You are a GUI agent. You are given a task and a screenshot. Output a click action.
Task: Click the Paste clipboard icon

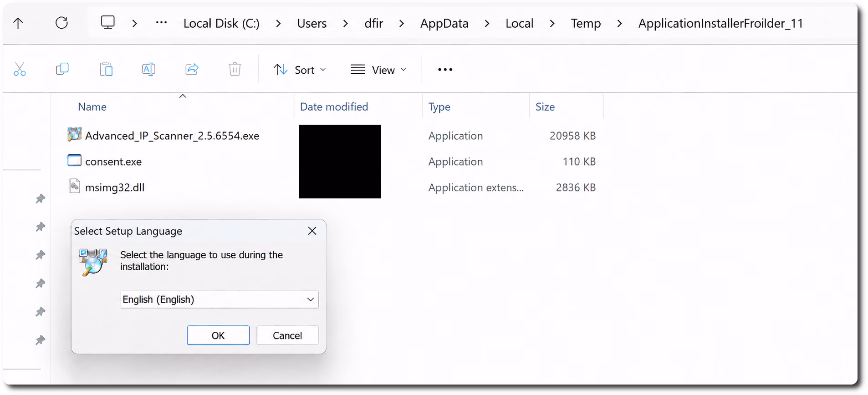[106, 69]
